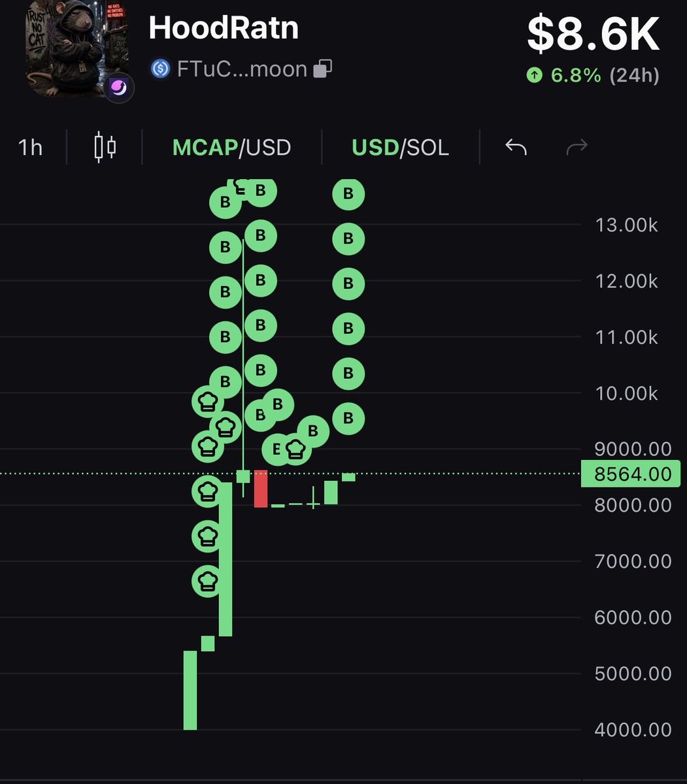The height and width of the screenshot is (784, 687).
Task: Tap the 13.00k price axis label
Action: pyautogui.click(x=626, y=225)
